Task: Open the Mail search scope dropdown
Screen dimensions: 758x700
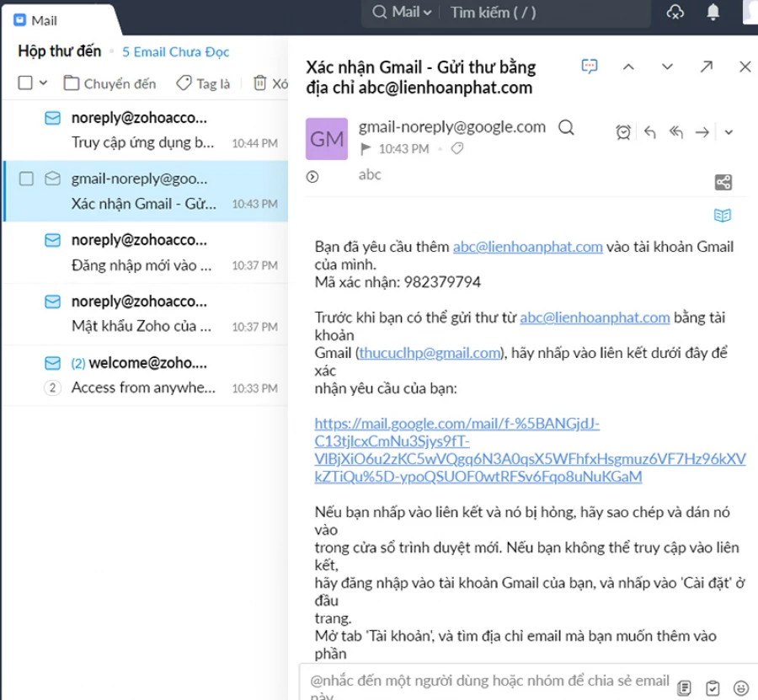Action: click(411, 12)
